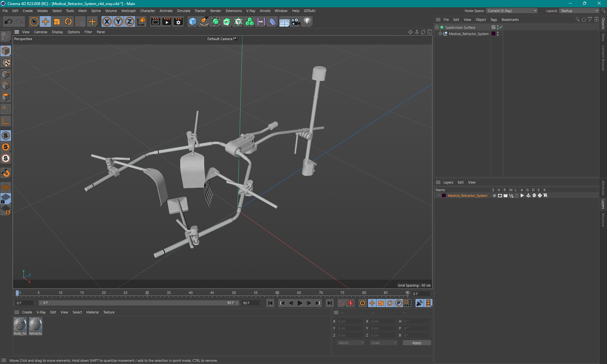Add a Camera object
The height and width of the screenshot is (364, 607).
point(296,21)
